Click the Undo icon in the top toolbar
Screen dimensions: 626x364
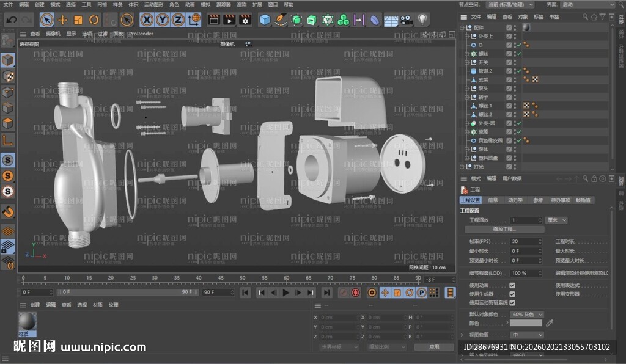10,19
